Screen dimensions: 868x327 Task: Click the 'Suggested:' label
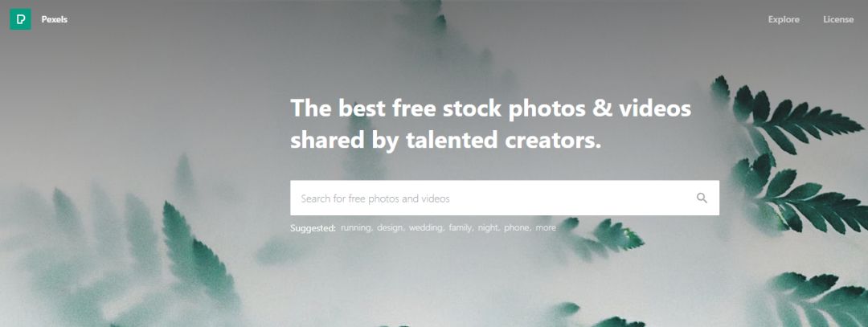[313, 227]
